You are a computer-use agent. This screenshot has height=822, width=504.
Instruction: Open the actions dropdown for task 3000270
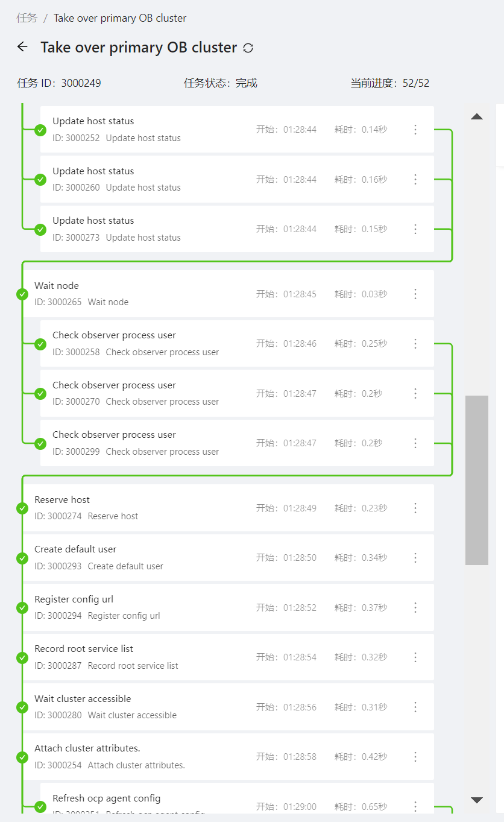[415, 394]
